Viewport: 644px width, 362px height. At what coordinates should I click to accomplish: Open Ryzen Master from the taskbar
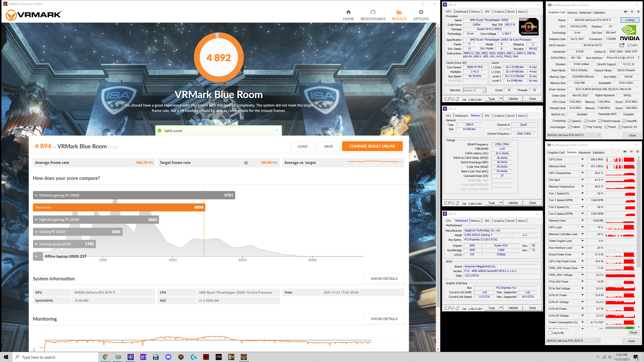pyautogui.click(x=219, y=357)
